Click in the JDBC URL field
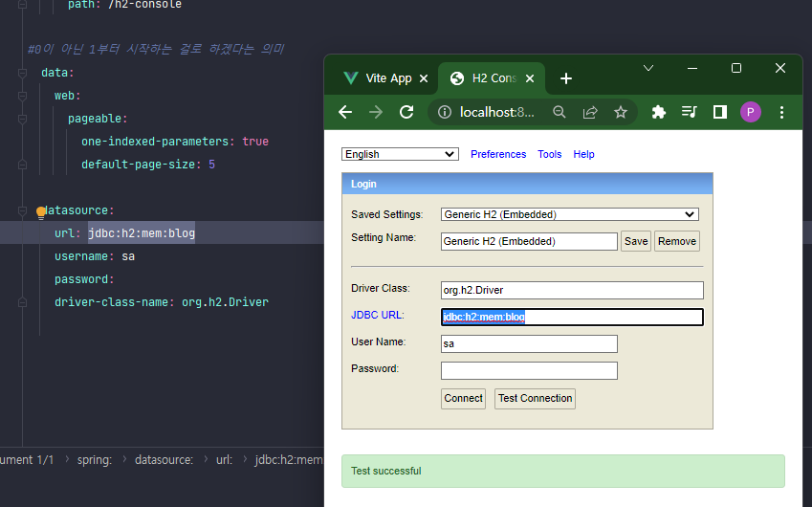 [x=572, y=317]
